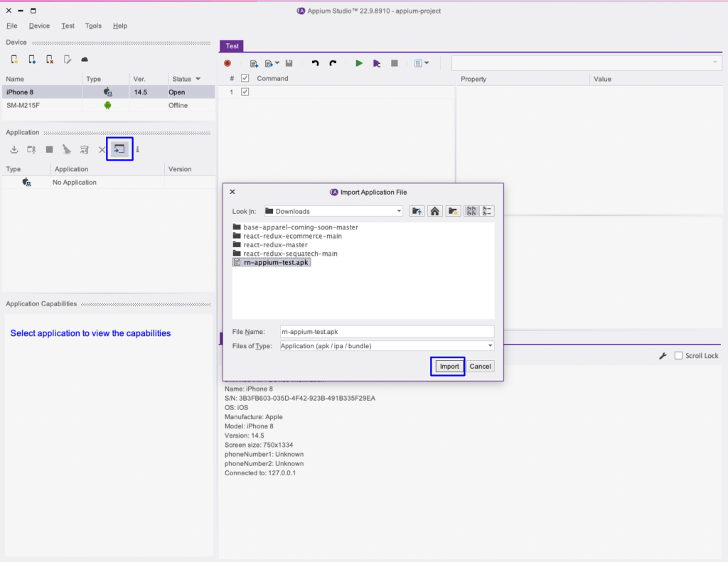Run test with green play icon
Image resolution: width=728 pixels, height=562 pixels.
pyautogui.click(x=359, y=63)
